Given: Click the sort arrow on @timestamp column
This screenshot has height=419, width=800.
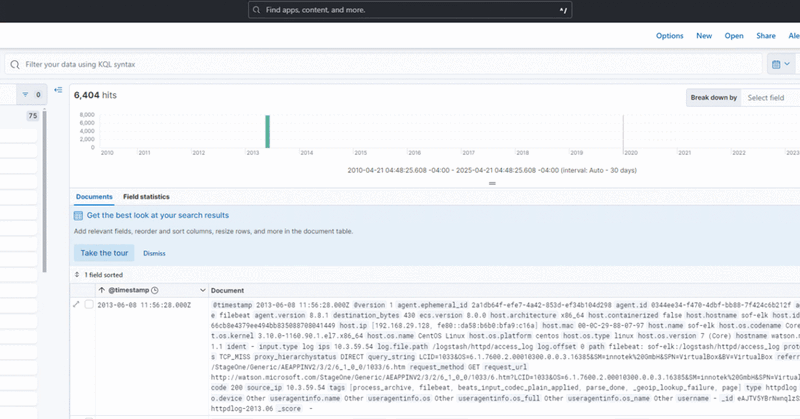Looking at the screenshot, I should click(102, 290).
